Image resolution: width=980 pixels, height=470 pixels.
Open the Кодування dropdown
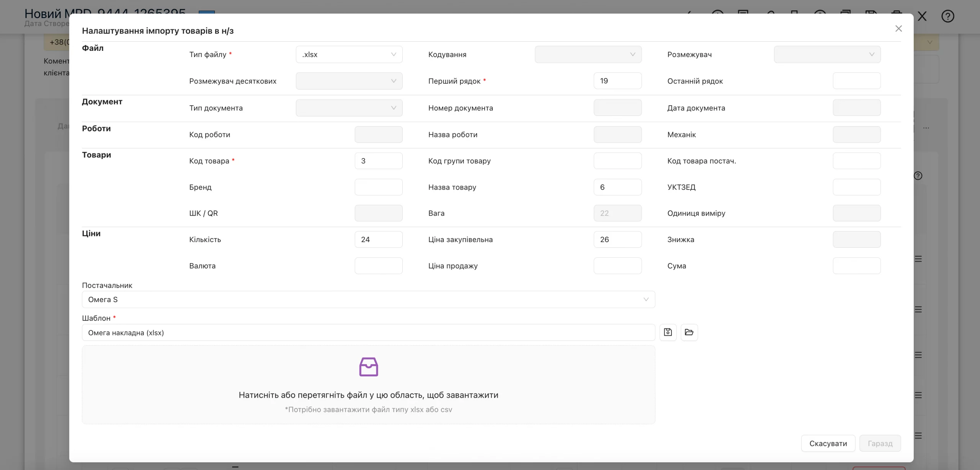coord(588,54)
